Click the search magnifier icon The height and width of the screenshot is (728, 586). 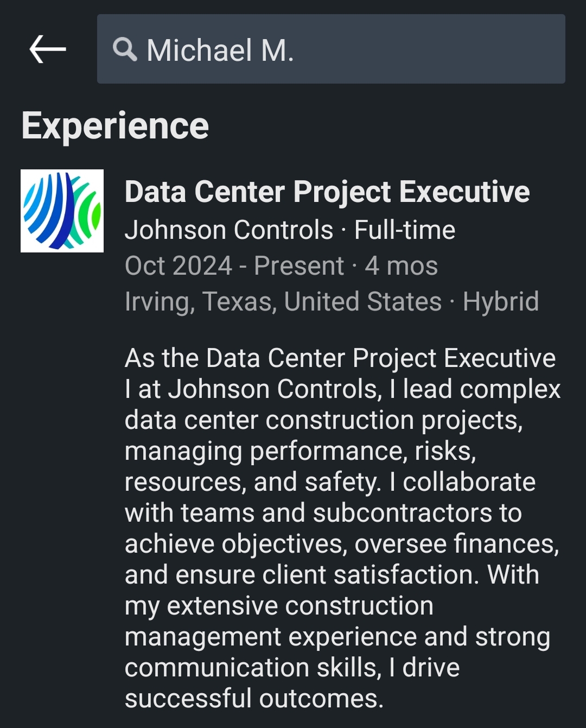125,49
